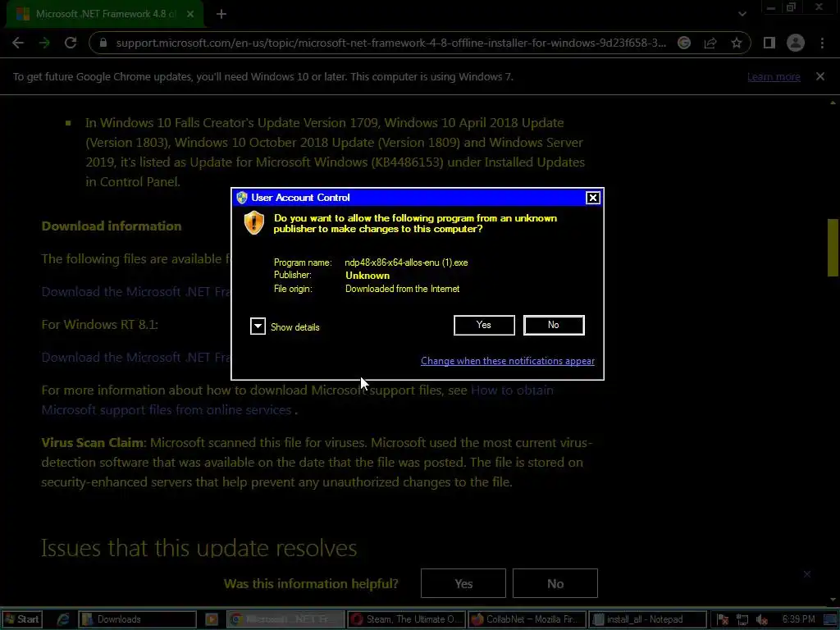Click Yes for 'Was this information helpful?'
Screen dimensions: 840x630
pos(463,583)
